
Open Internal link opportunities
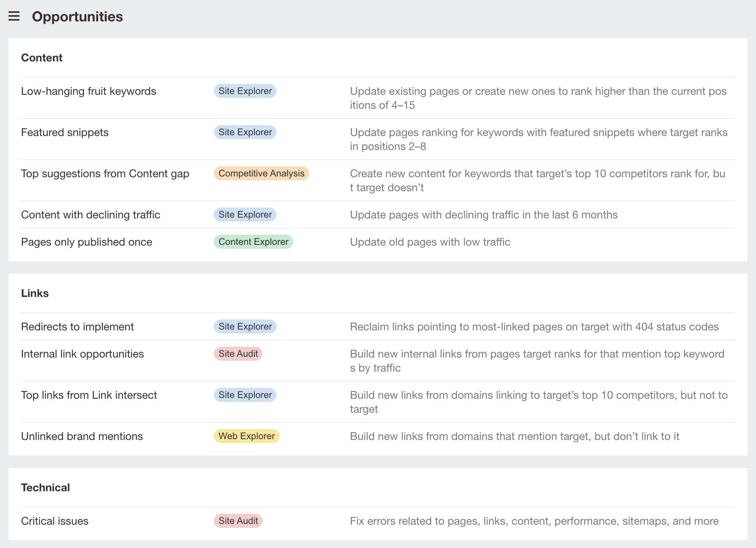pyautogui.click(x=82, y=354)
